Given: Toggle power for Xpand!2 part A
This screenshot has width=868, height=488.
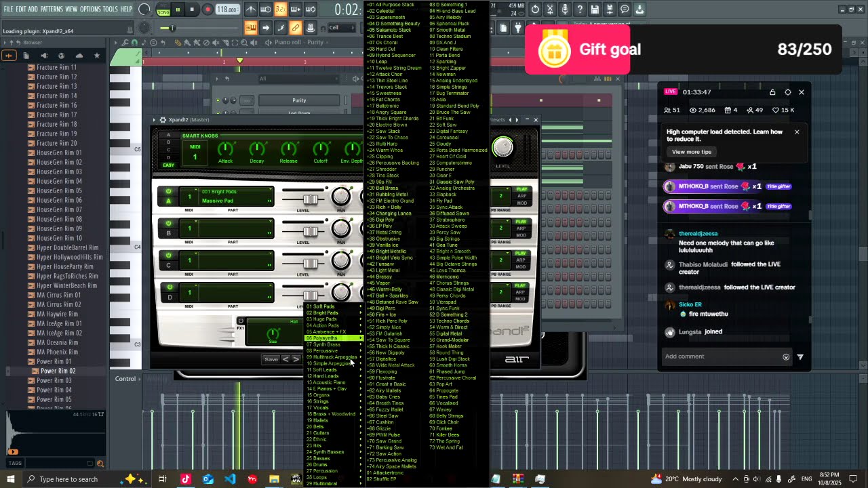Looking at the screenshot, I should click(x=169, y=192).
